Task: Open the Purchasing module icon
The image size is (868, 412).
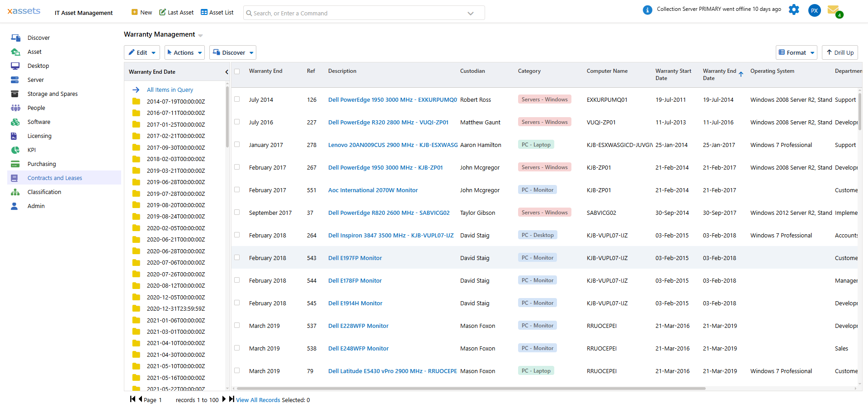Action: (15, 164)
